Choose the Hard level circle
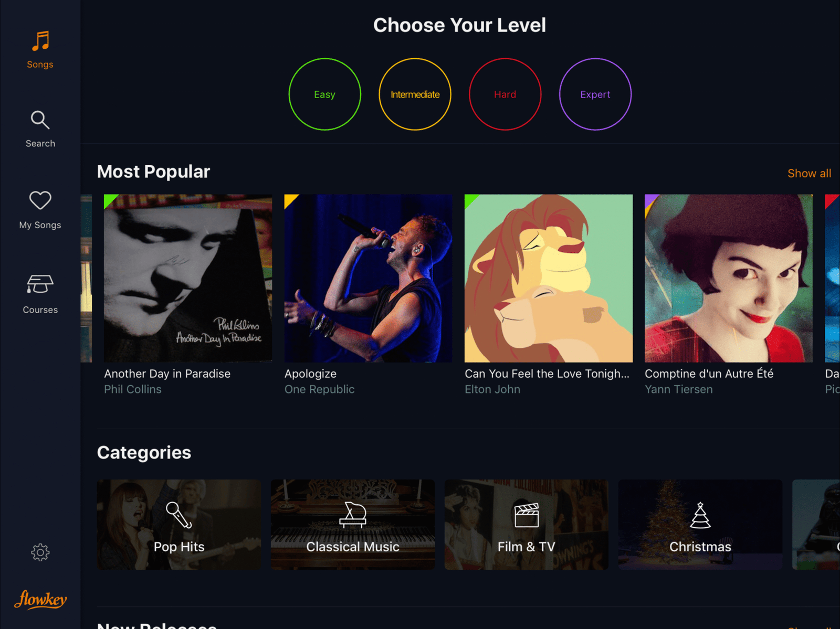Viewport: 840px width, 629px height. (505, 94)
